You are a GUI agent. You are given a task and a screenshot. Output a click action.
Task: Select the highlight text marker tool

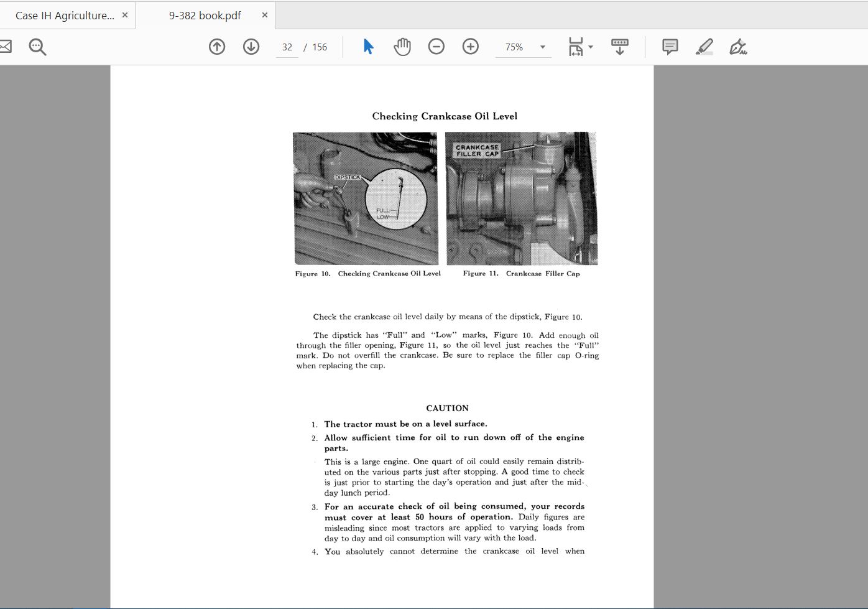pyautogui.click(x=704, y=47)
